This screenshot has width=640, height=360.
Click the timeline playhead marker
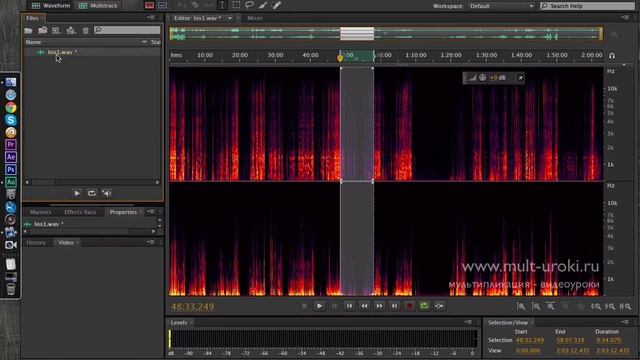point(340,58)
